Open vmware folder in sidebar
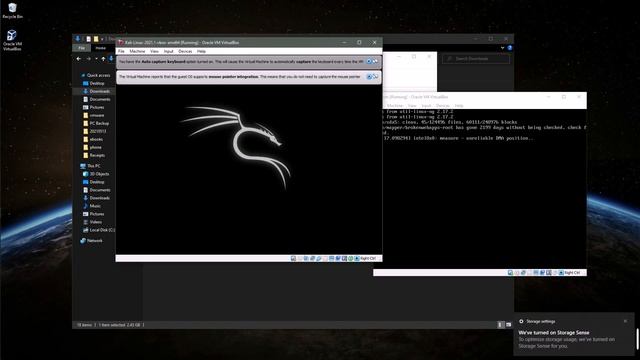Viewport: 640px width, 360px height. pyautogui.click(x=94, y=115)
